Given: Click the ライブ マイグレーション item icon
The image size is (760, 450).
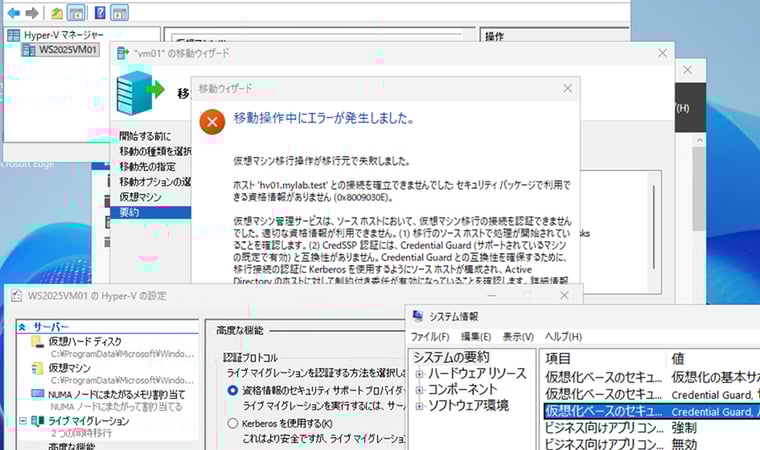Looking at the screenshot, I should click(37, 420).
